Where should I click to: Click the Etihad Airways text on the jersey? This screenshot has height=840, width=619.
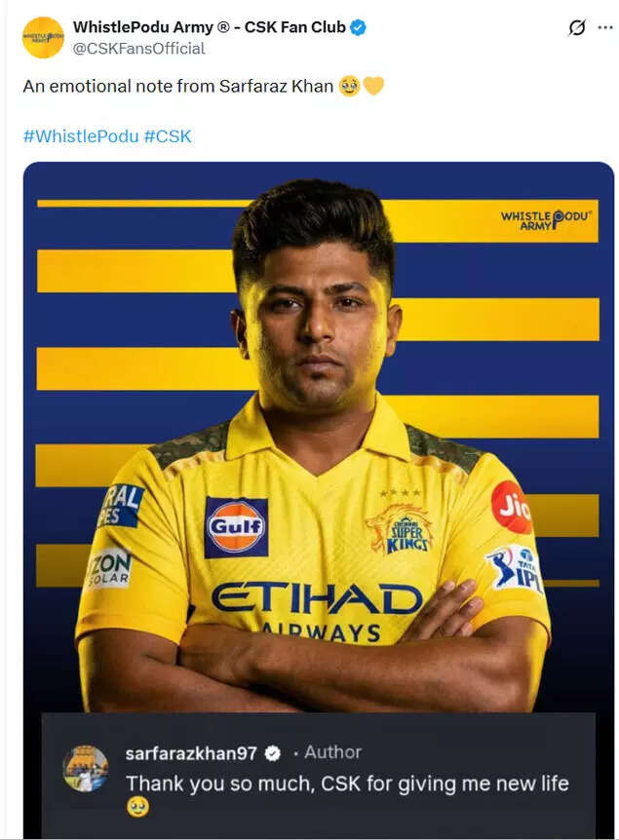[317, 612]
